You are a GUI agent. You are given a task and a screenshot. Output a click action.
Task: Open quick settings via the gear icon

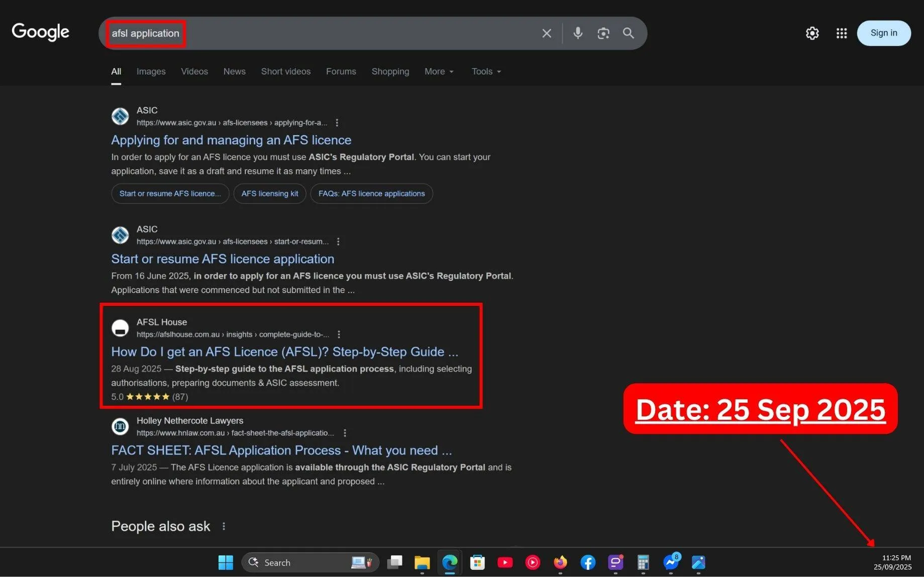tap(812, 33)
